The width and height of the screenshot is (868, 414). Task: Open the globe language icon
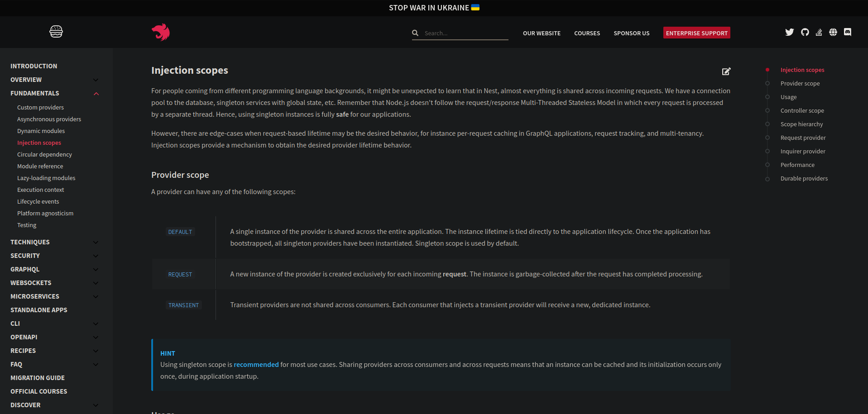point(833,32)
